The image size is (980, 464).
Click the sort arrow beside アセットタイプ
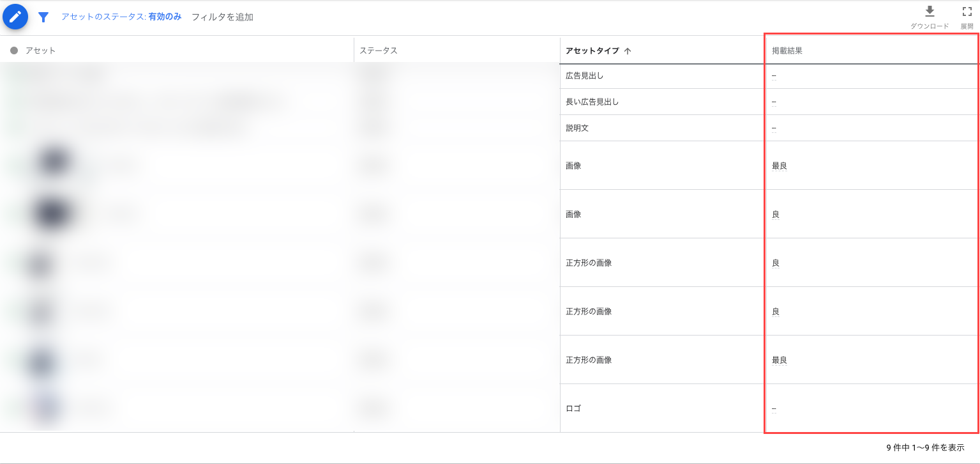(x=628, y=51)
